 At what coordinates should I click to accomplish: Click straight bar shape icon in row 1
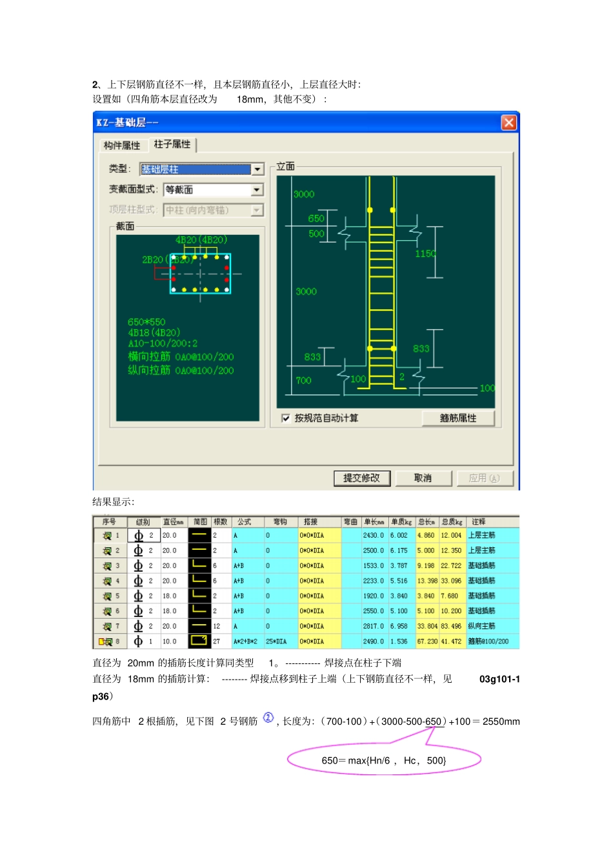click(199, 535)
